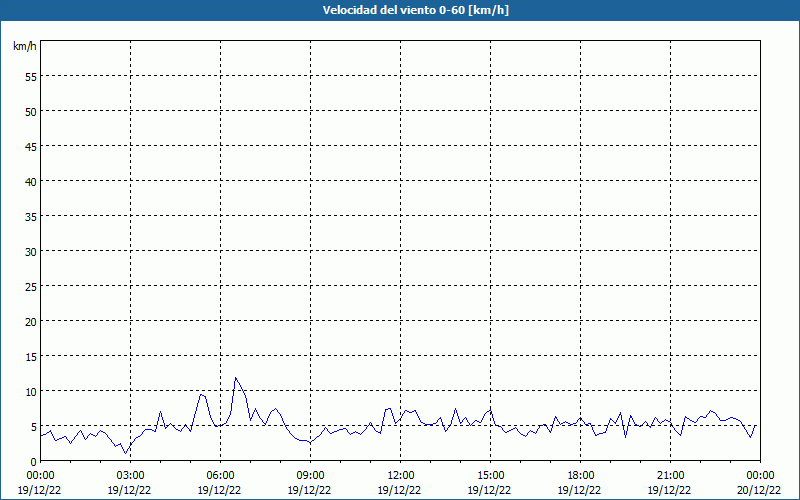Select the '20/12/22' date label
This screenshot has height=500, width=800.
coord(759,490)
